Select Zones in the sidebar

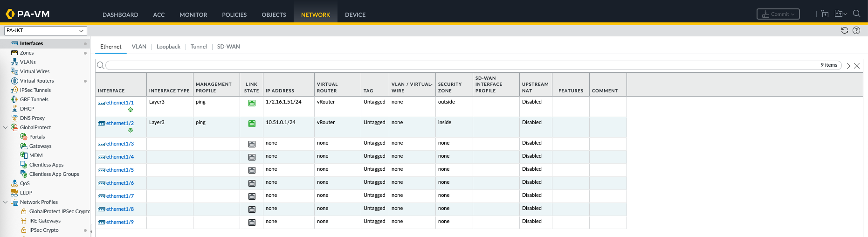(x=27, y=53)
